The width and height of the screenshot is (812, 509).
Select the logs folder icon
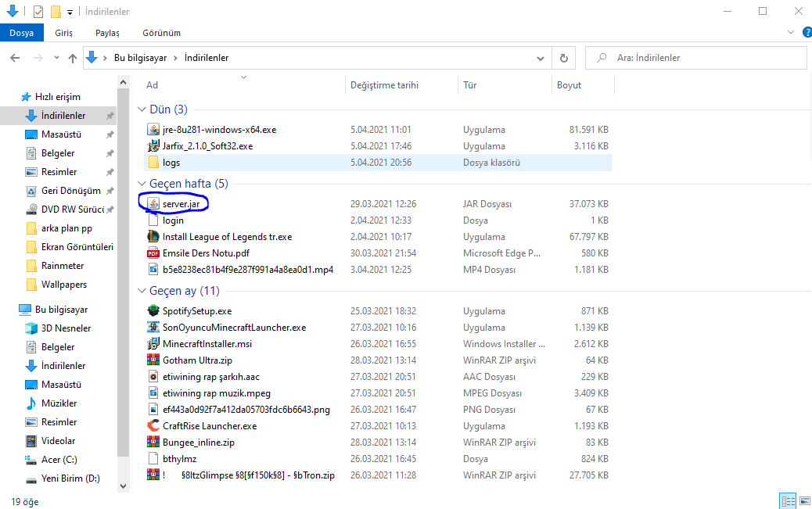point(153,163)
